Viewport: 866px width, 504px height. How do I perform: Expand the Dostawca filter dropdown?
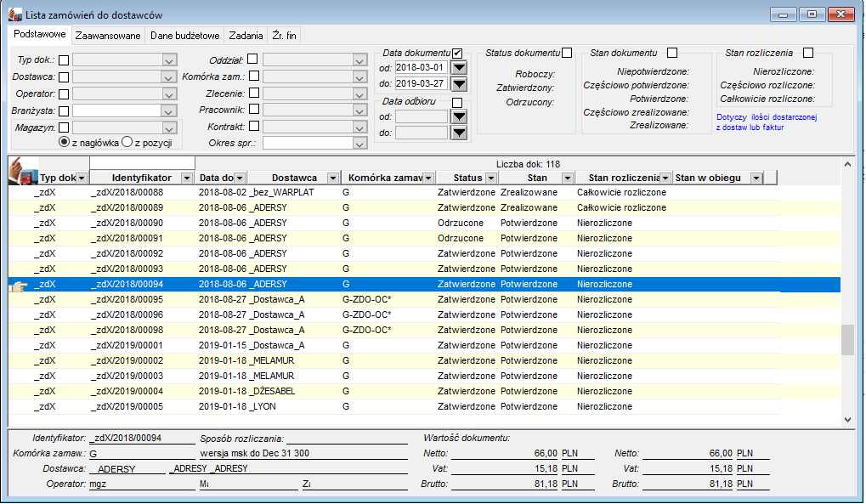click(169, 77)
